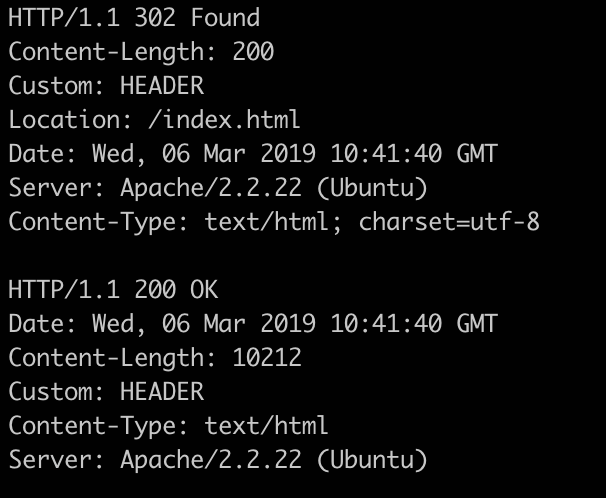Screen dimensions: 606x498
Task: Click the first 'Server: Apache/2.2.22' line
Action: coord(218,188)
